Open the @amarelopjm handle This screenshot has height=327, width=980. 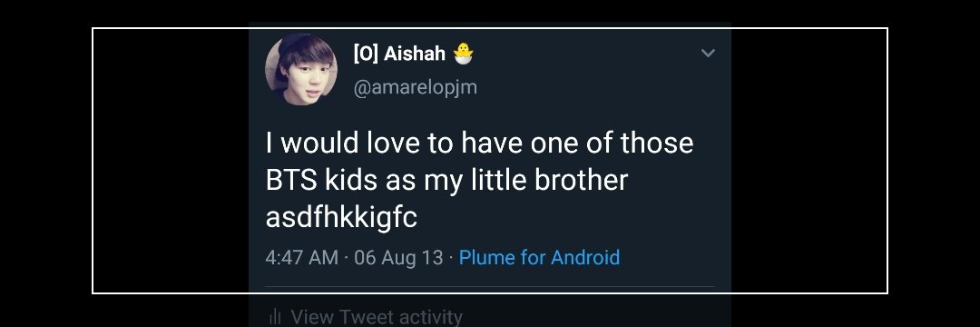coord(415,87)
